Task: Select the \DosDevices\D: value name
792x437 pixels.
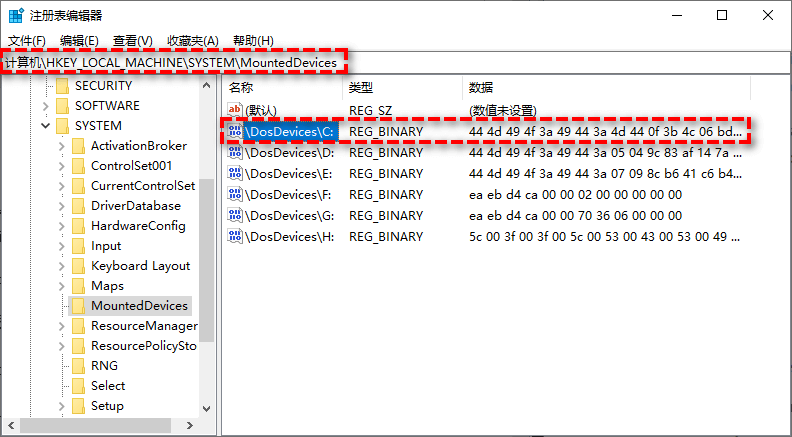Action: 289,153
